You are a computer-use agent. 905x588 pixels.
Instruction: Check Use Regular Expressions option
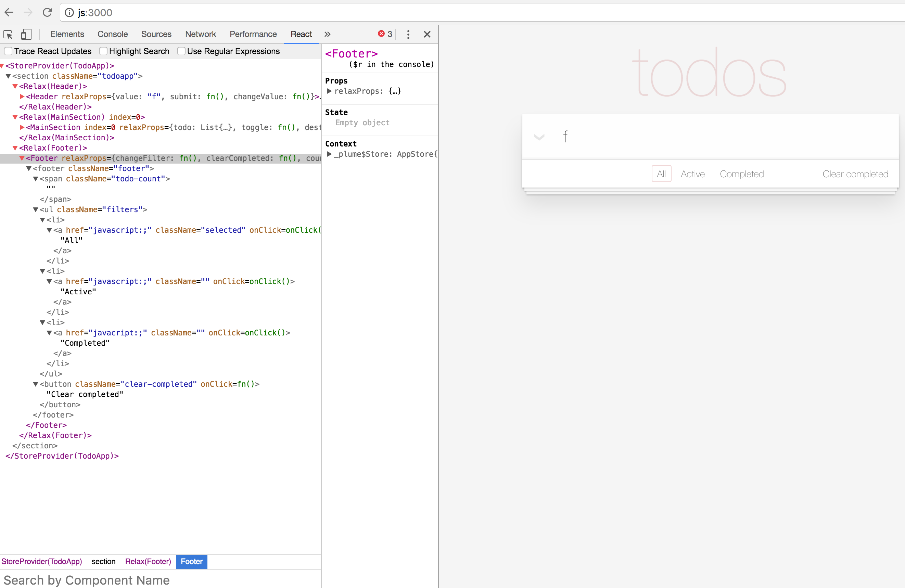(x=181, y=51)
